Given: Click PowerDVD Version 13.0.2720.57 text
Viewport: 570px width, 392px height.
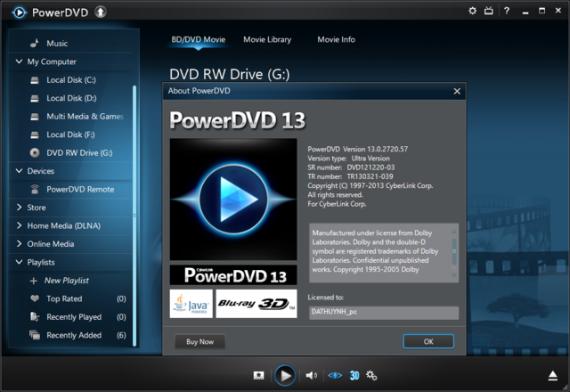Looking at the screenshot, I should click(358, 149).
